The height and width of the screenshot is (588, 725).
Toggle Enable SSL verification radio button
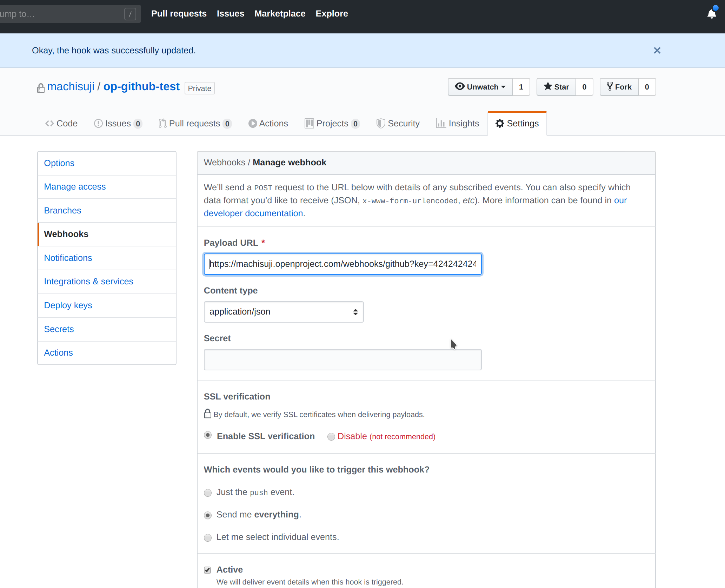point(208,436)
